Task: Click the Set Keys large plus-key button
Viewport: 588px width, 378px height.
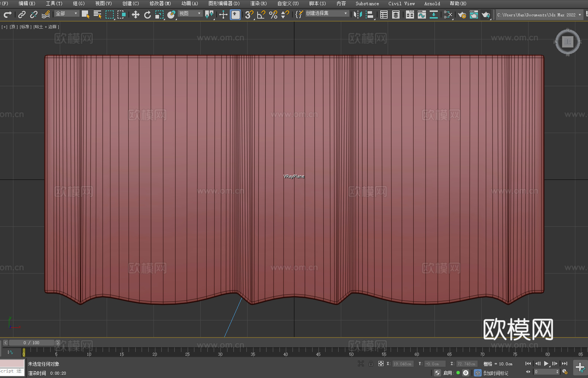Action: (x=580, y=368)
